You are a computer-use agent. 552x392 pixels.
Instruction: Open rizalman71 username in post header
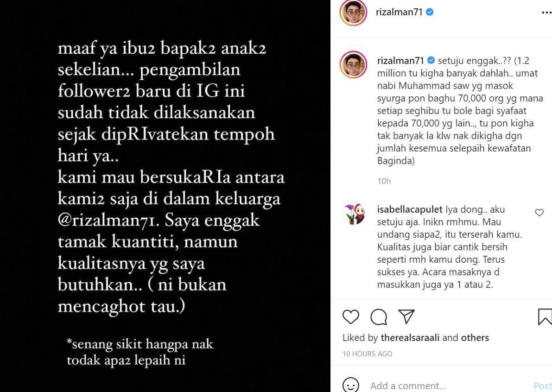[399, 12]
